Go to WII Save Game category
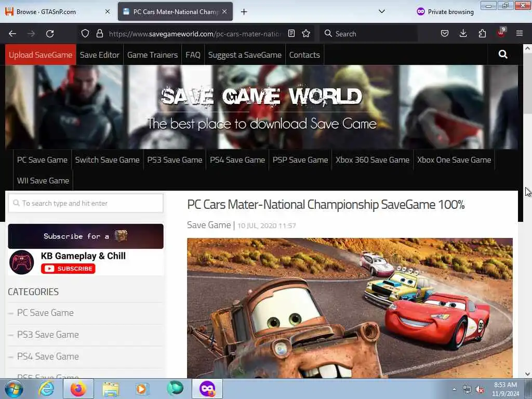This screenshot has height=399, width=532. (43, 180)
